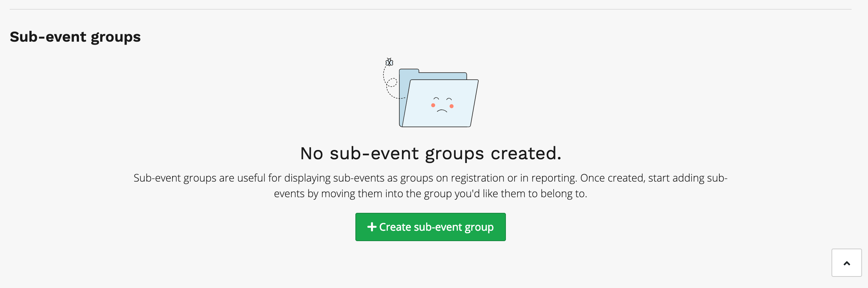Click the left blush dot on folder face
Viewport: 868px width, 288px height.
coord(433,105)
